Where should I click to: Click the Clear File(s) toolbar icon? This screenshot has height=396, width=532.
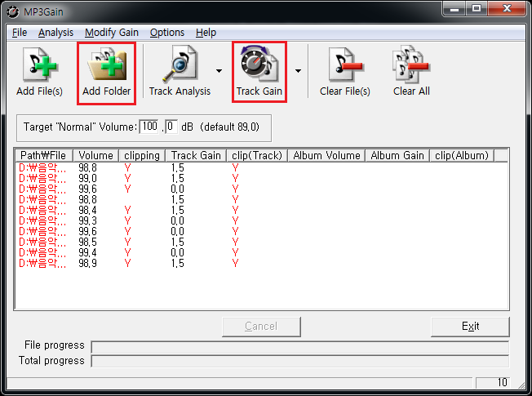tap(344, 72)
